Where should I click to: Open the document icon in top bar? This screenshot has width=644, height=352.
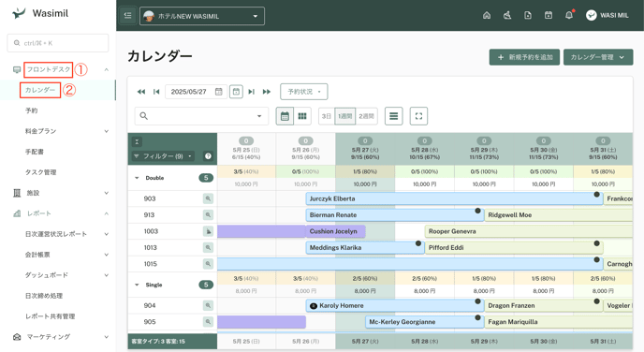(528, 16)
